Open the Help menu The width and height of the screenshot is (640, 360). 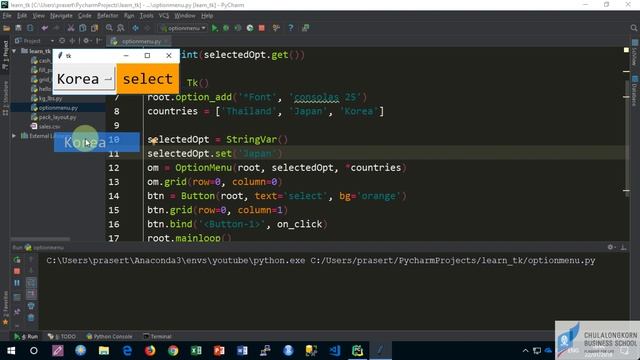[207, 16]
